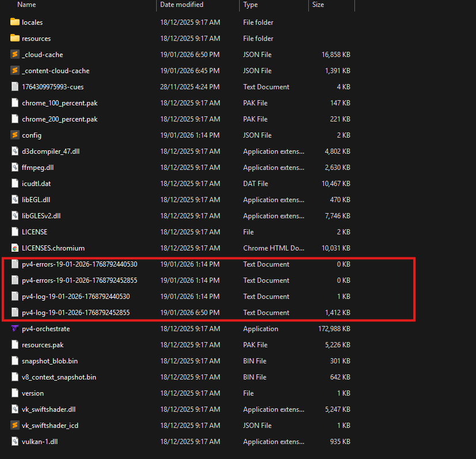Select the _content-cloud-cache file name
Screen dimensions: 476x459
pyautogui.click(x=55, y=71)
